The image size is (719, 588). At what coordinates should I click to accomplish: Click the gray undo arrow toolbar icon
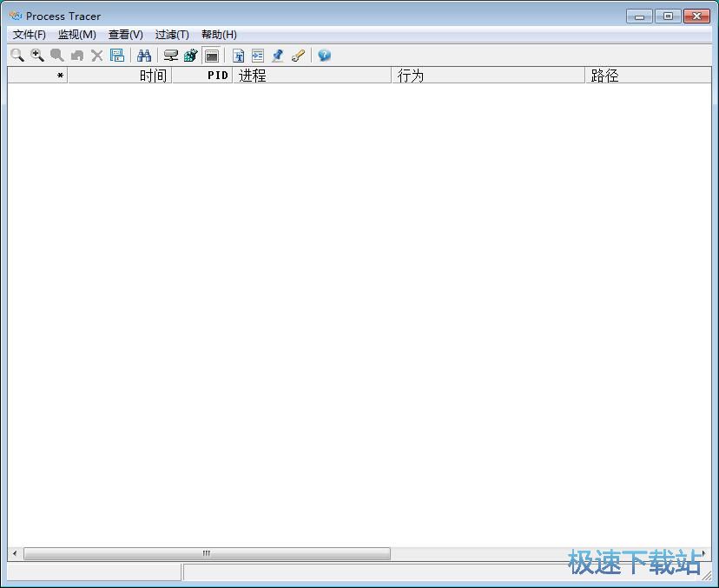point(77,56)
